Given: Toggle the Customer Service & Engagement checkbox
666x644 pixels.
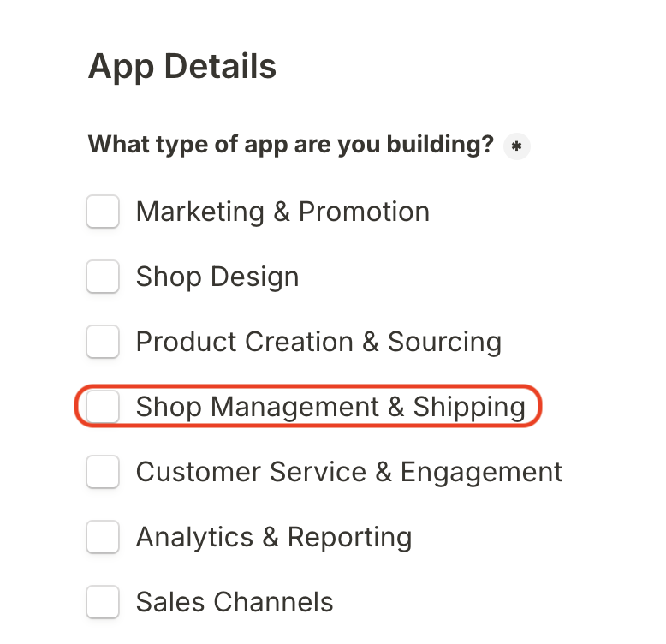Looking at the screenshot, I should pyautogui.click(x=103, y=472).
